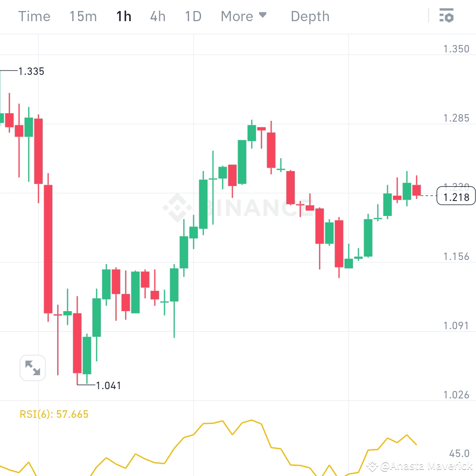Click the fullscreen toggle in bottom left corner
Screen dimensions: 476x476
point(33,367)
